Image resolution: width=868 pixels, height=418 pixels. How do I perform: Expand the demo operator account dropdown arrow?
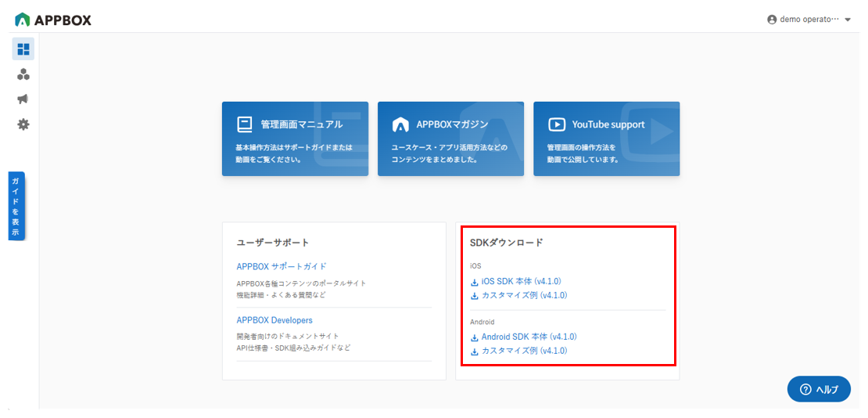tap(848, 20)
